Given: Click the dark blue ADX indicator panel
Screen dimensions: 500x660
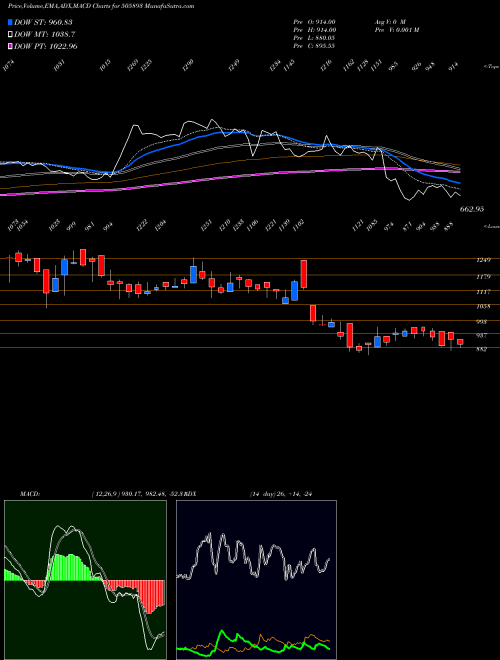Looking at the screenshot, I should [x=256, y=580].
